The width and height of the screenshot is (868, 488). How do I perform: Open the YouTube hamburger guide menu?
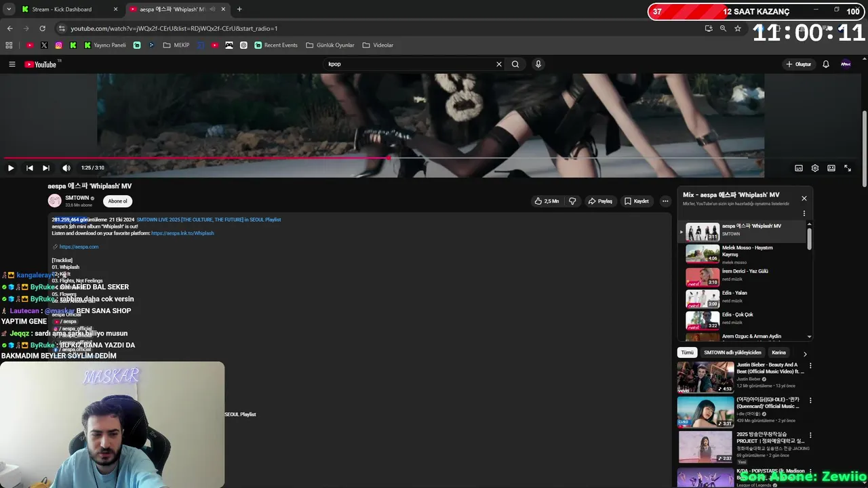12,64
